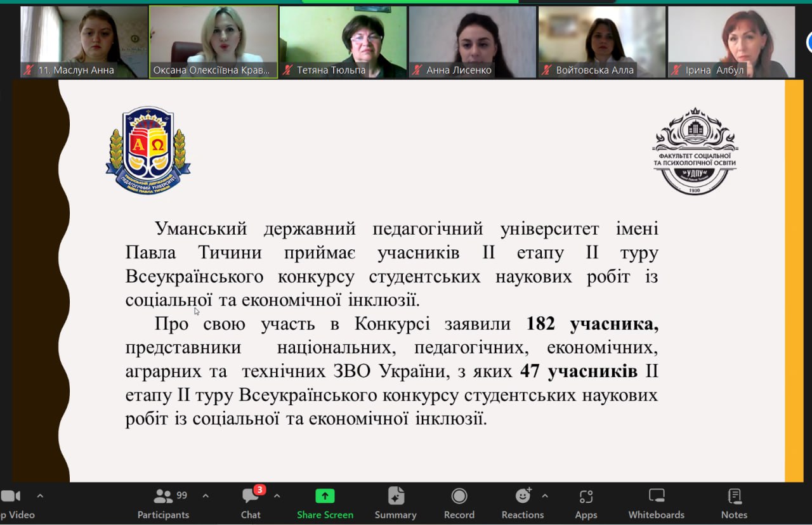Open the Notes tool
The width and height of the screenshot is (812, 525).
pyautogui.click(x=734, y=503)
